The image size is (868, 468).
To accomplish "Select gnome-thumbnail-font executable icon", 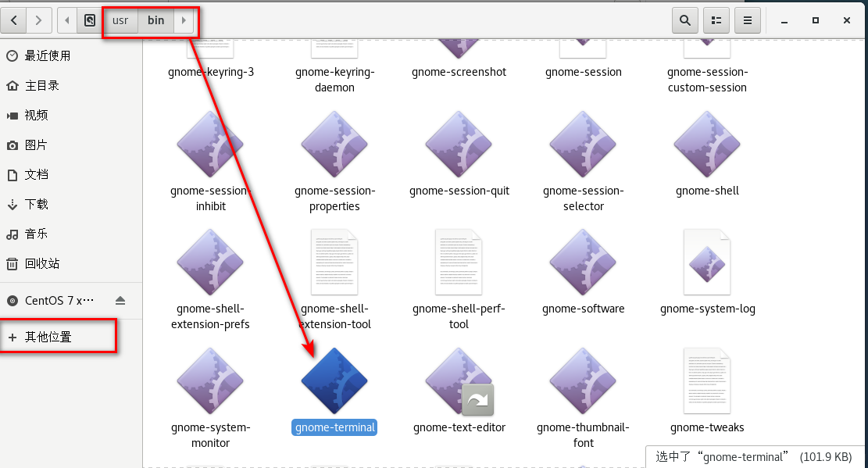I will tap(583, 381).
